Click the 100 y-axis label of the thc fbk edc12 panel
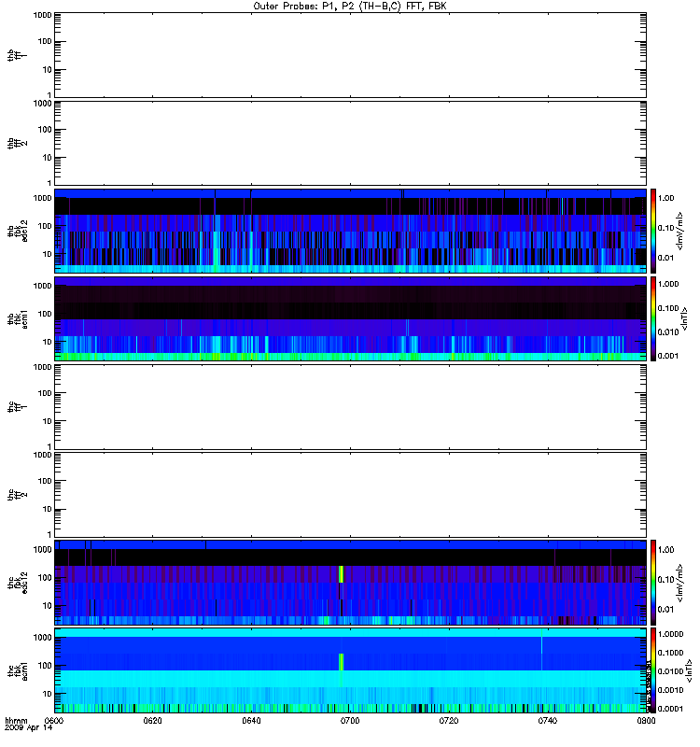 [45, 577]
